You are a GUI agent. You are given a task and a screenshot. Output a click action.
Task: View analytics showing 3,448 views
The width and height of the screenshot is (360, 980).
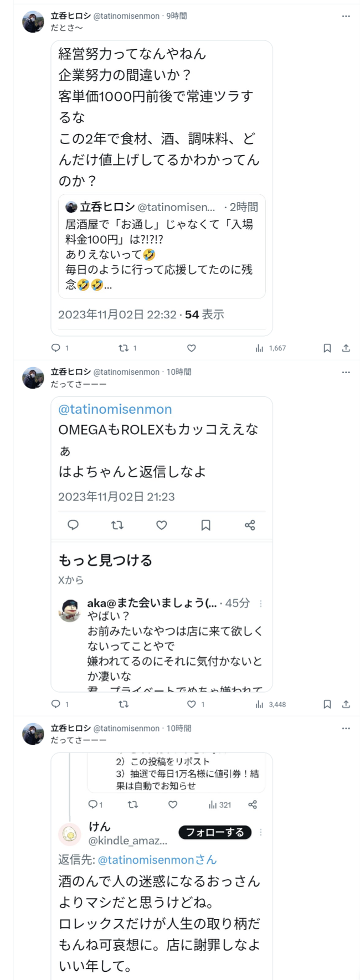click(270, 704)
